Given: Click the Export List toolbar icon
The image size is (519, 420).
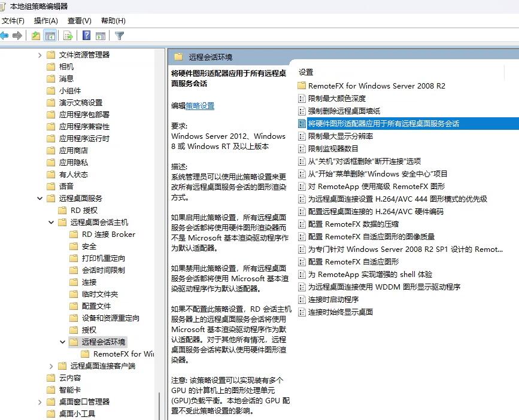Looking at the screenshot, I should pyautogui.click(x=67, y=35).
